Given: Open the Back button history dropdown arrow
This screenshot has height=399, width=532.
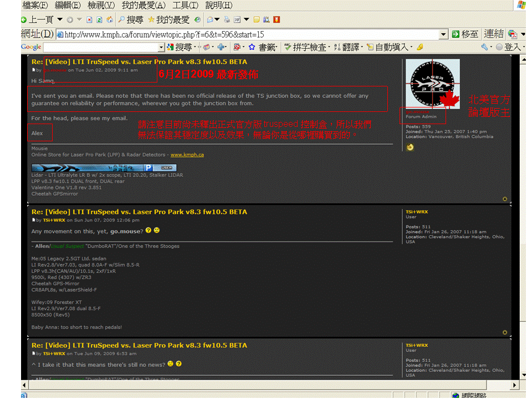Looking at the screenshot, I should (x=60, y=20).
